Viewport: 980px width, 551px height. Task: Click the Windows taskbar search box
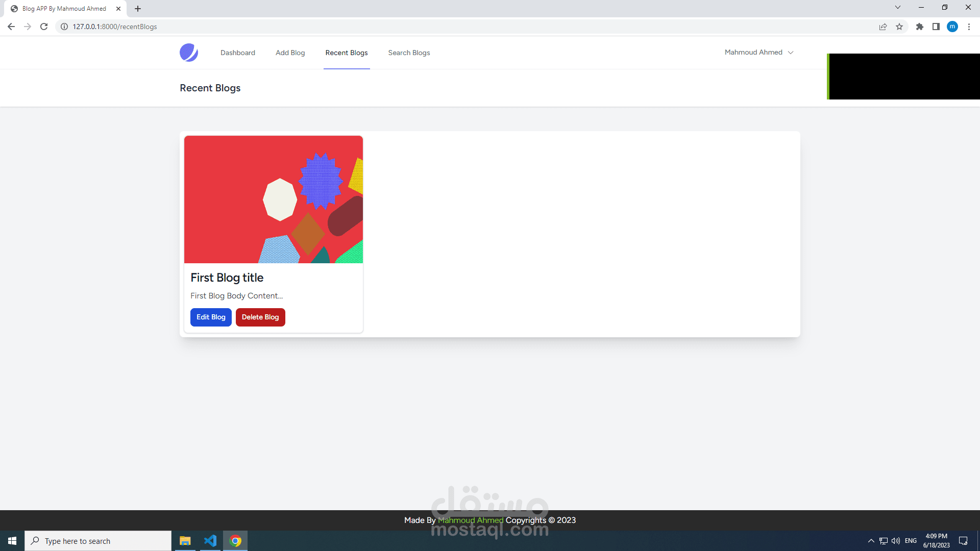coord(98,541)
